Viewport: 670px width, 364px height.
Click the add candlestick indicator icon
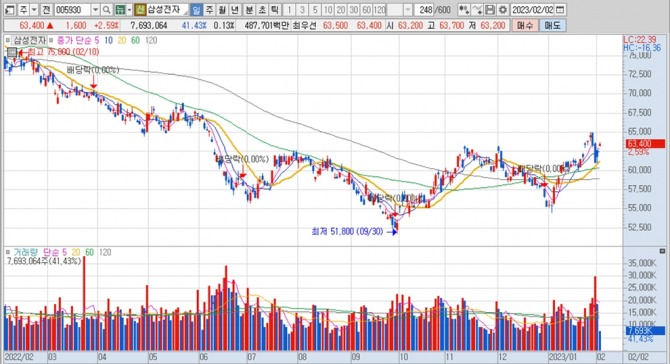tap(464, 9)
